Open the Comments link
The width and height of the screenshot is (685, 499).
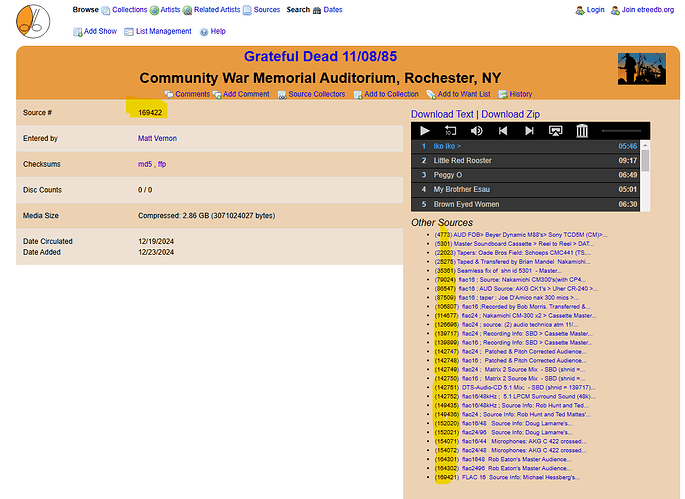pos(193,94)
